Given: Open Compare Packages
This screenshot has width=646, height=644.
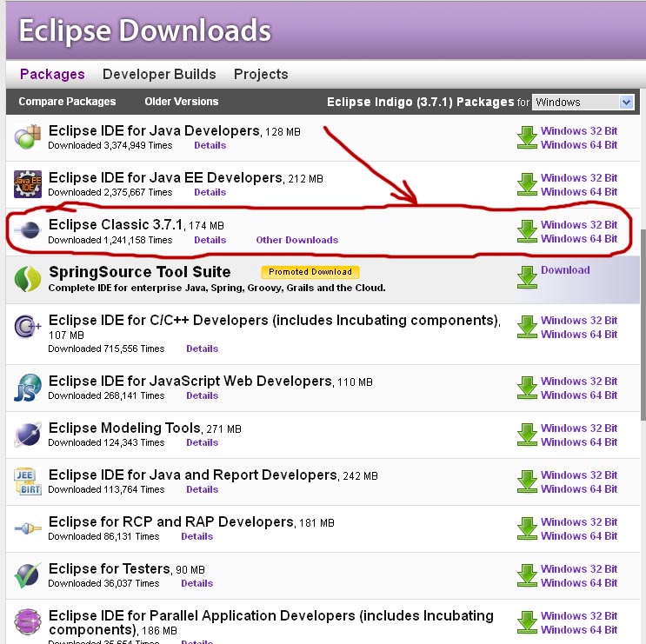Looking at the screenshot, I should pos(67,102).
